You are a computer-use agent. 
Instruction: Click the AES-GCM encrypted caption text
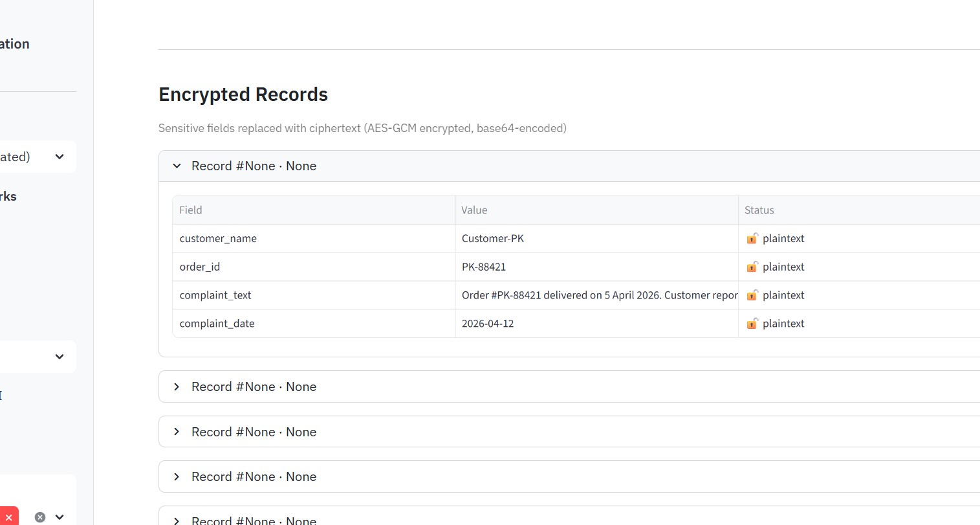(362, 128)
